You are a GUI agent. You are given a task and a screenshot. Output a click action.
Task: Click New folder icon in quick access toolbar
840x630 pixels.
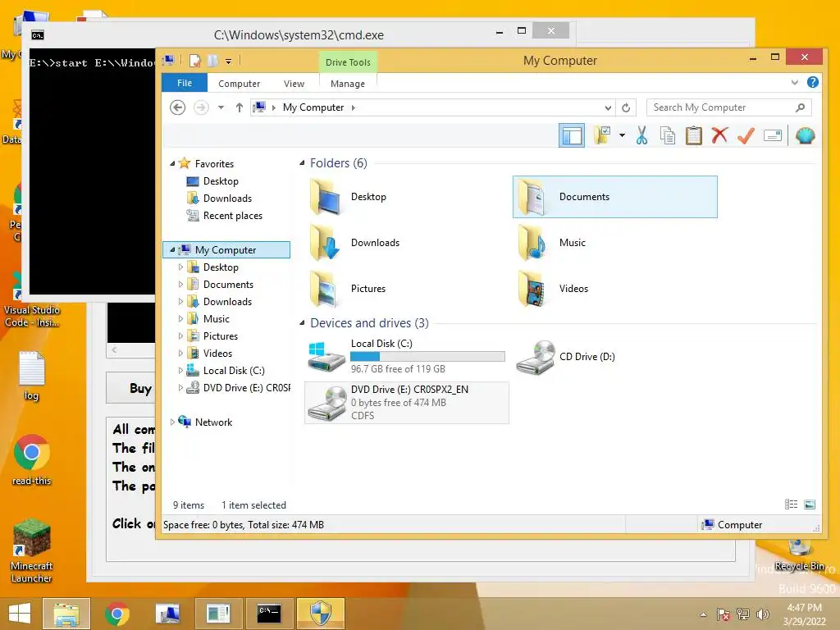212,61
